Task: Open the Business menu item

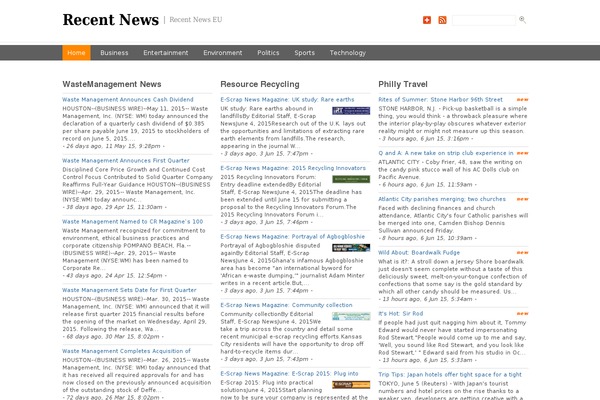Action: 114,53
